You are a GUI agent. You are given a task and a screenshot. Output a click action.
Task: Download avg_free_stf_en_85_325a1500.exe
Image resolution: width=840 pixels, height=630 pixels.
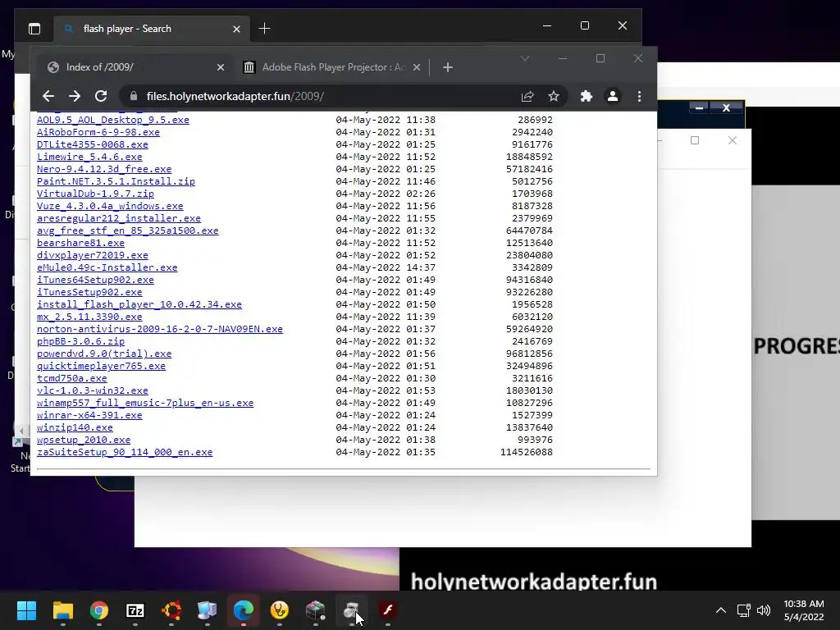pyautogui.click(x=127, y=231)
